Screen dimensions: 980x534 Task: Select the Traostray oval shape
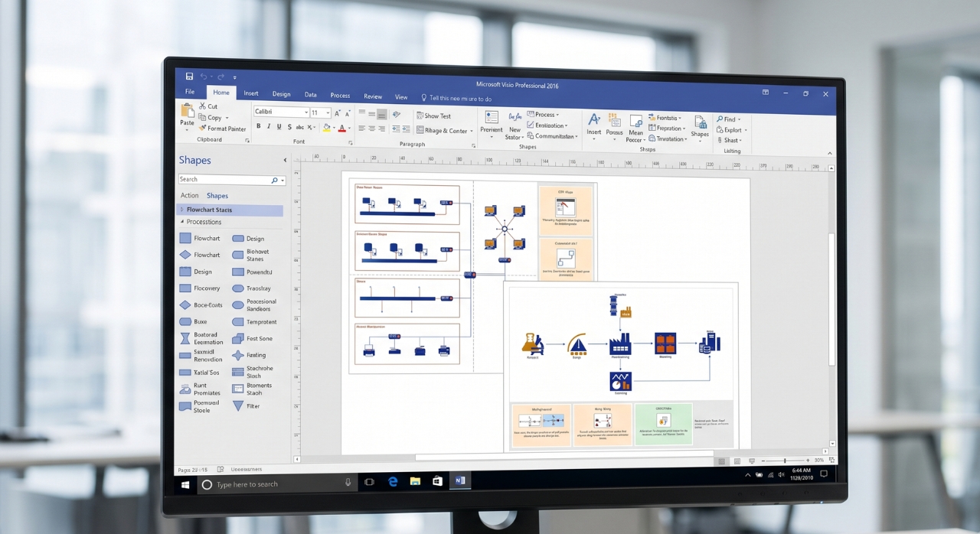238,288
